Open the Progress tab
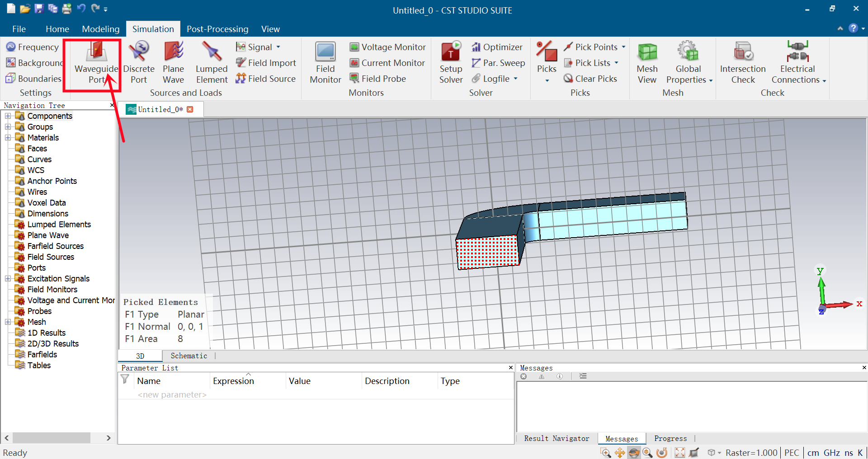 coord(670,438)
